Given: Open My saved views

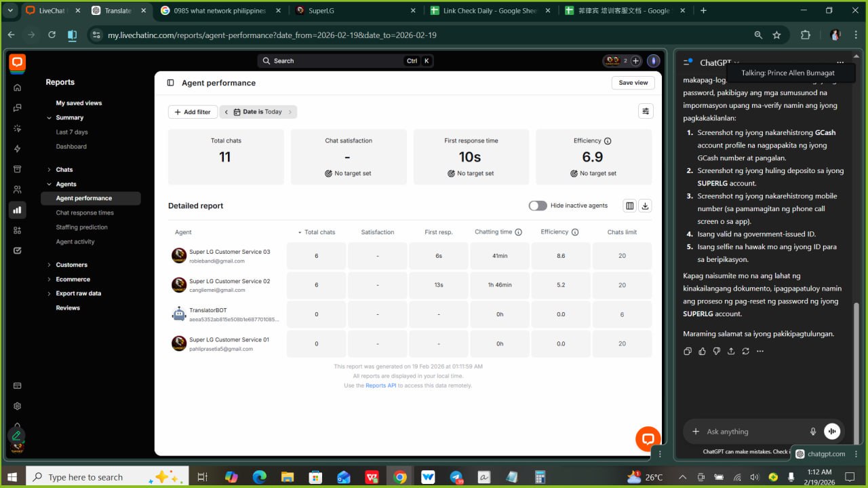Looking at the screenshot, I should [x=79, y=103].
